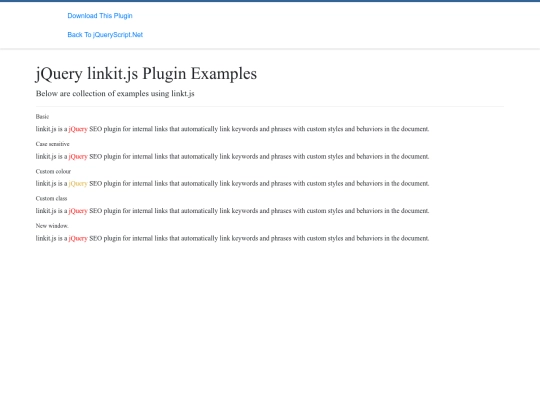Click the 'Case sensitive' section label
Viewport: 540px width, 405px height.
(x=52, y=144)
